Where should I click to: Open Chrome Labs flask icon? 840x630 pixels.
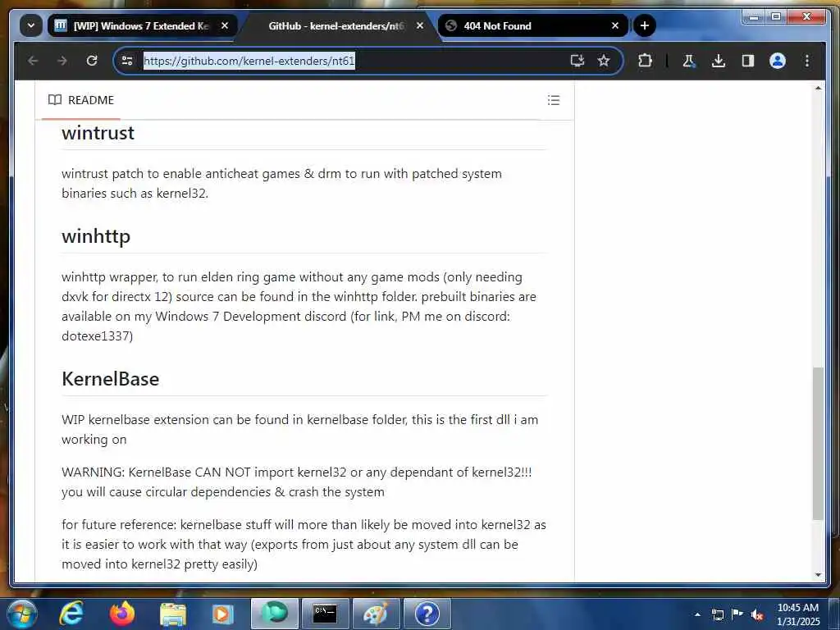tap(689, 61)
